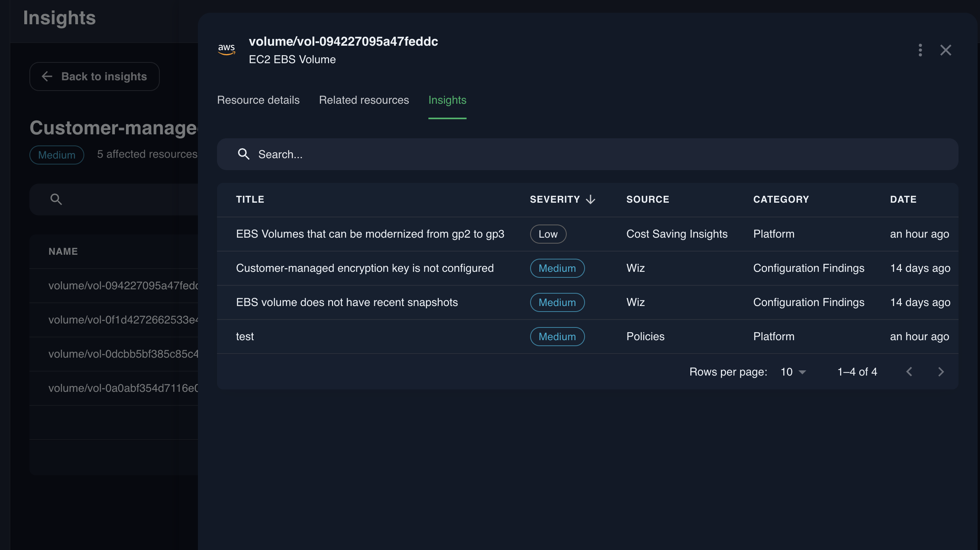Click the 'Policies' source cell
Image resolution: width=980 pixels, height=550 pixels.
click(645, 337)
